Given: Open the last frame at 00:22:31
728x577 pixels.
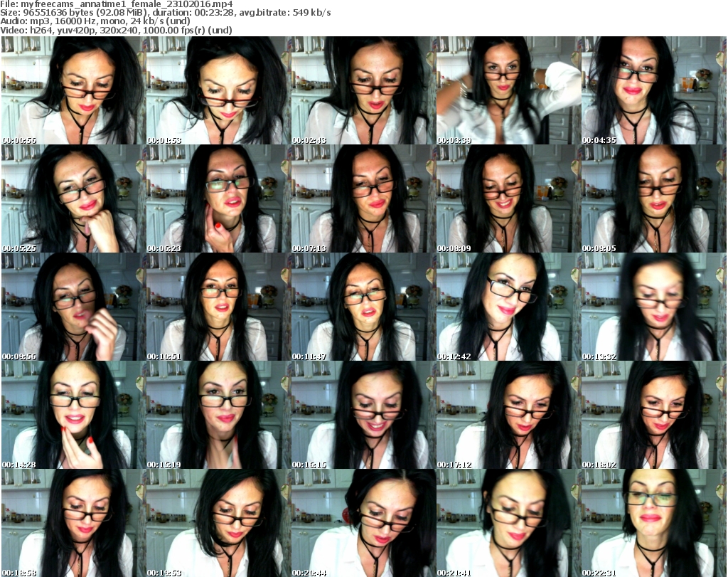Looking at the screenshot, I should pyautogui.click(x=654, y=523).
